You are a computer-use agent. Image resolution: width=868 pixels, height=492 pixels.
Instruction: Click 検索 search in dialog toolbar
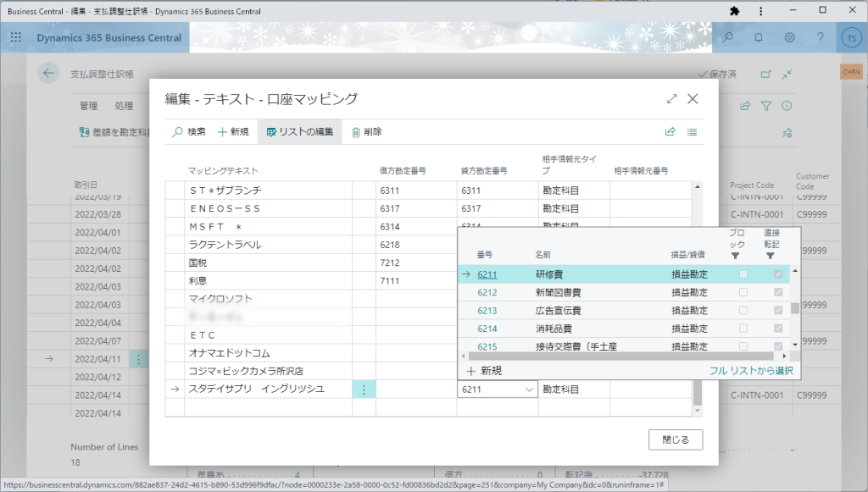(189, 131)
